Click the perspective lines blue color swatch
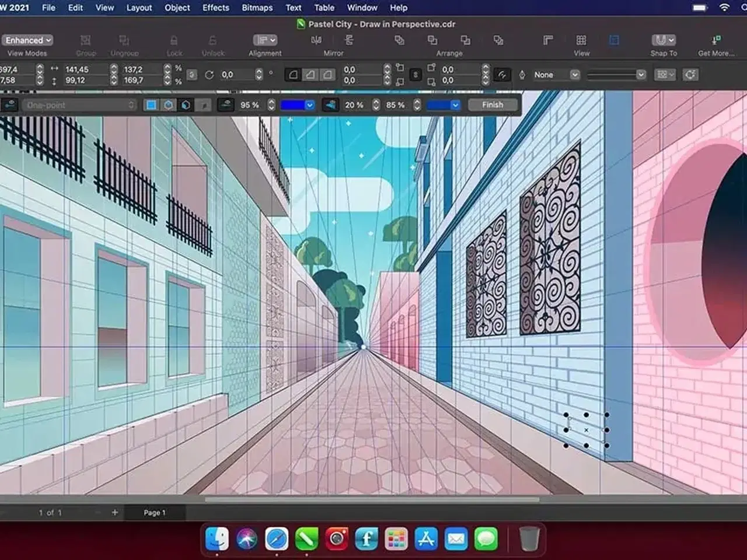This screenshot has height=560, width=747. (x=438, y=105)
